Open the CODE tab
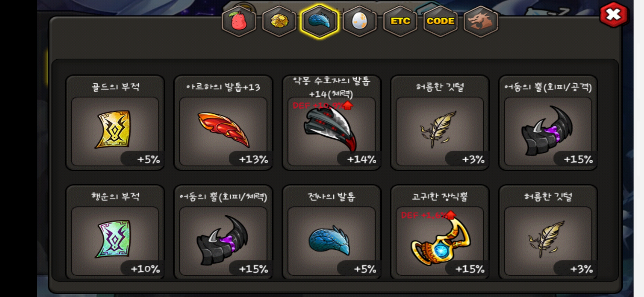Viewport: 644px width, 297px height. click(x=440, y=21)
